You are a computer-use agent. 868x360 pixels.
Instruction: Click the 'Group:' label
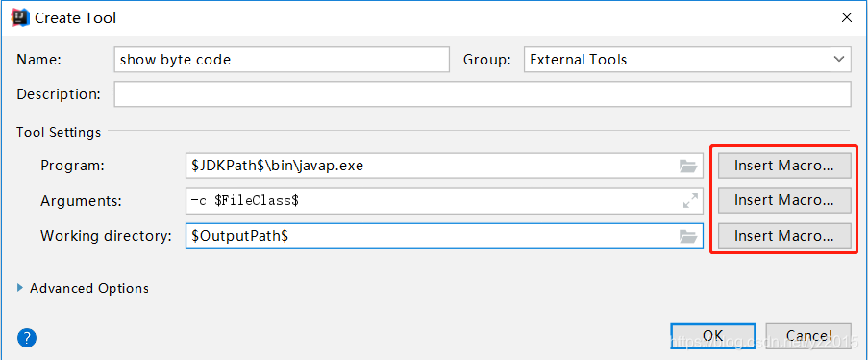pyautogui.click(x=487, y=60)
